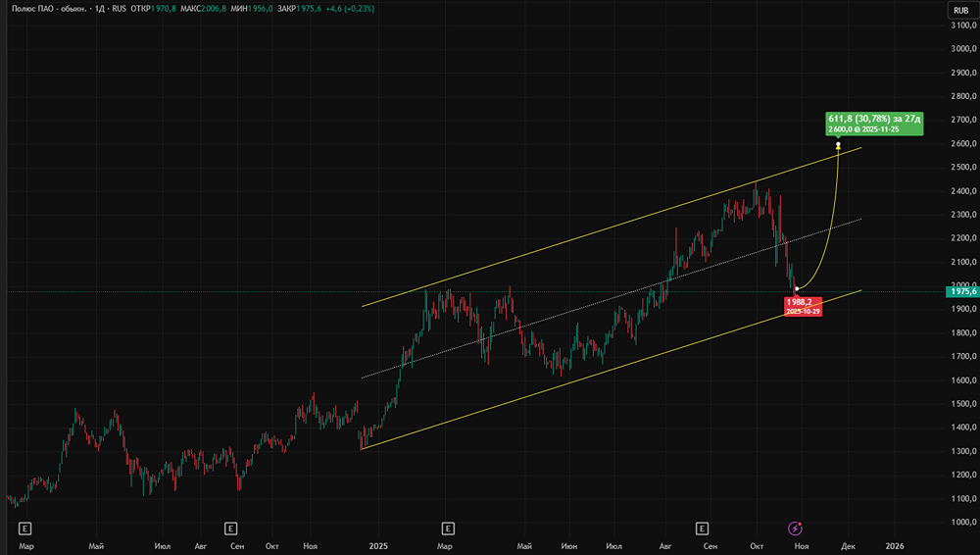
Task: Click the 1800,0 price axis label
Action: pyautogui.click(x=963, y=332)
